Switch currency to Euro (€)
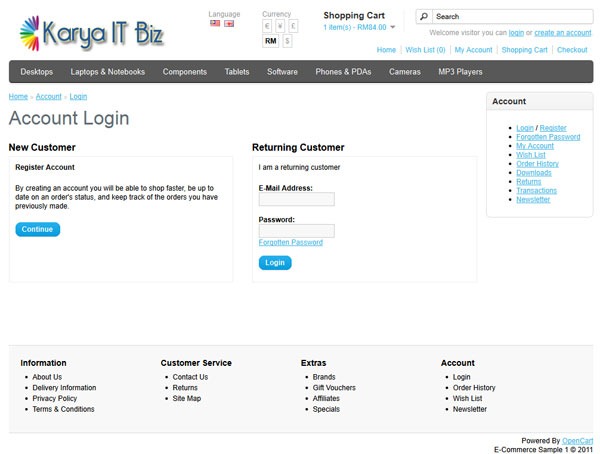 pyautogui.click(x=267, y=26)
